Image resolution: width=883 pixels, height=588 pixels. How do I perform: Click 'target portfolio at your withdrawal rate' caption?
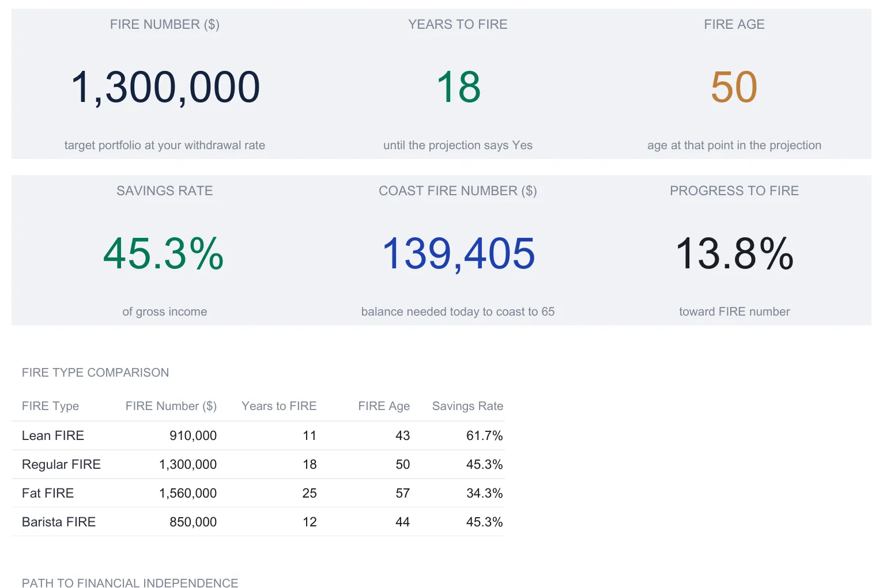[165, 145]
